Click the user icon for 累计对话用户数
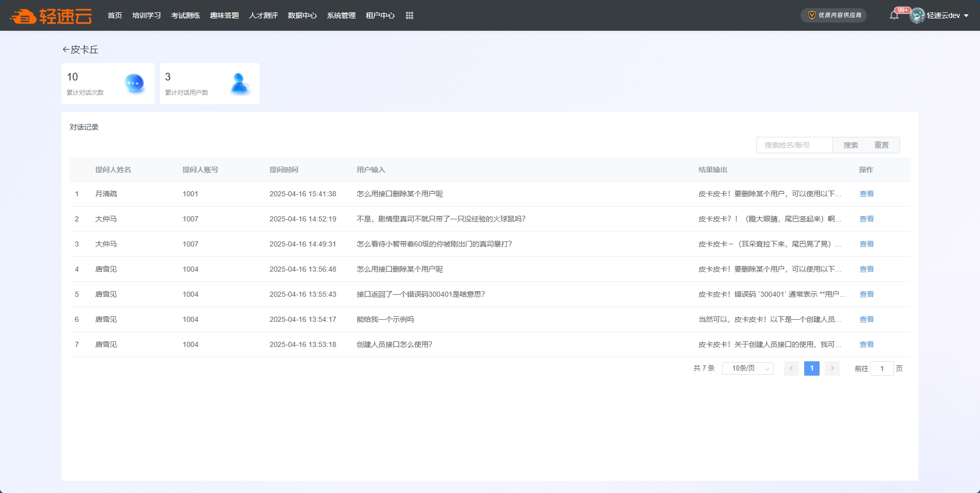 (239, 84)
